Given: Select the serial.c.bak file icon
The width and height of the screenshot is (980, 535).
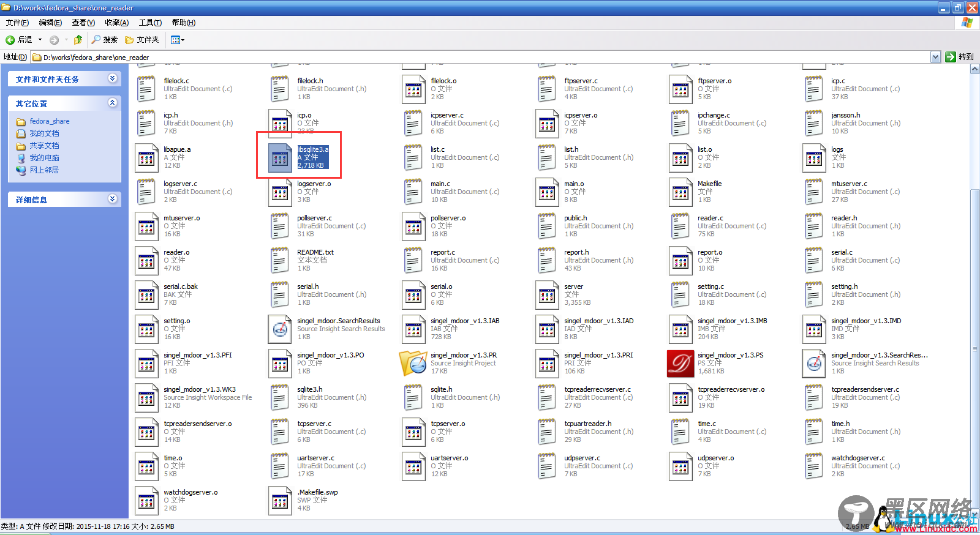Looking at the screenshot, I should tap(146, 295).
